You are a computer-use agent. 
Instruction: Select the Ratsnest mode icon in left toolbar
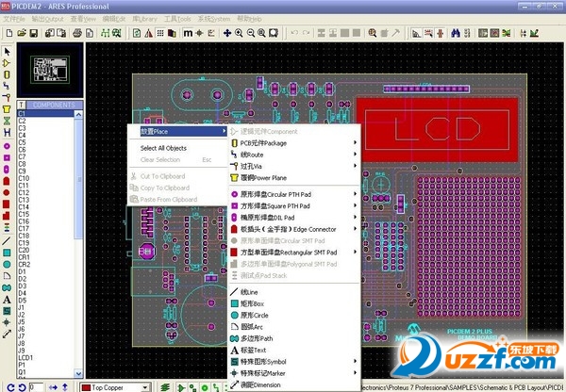click(x=7, y=121)
